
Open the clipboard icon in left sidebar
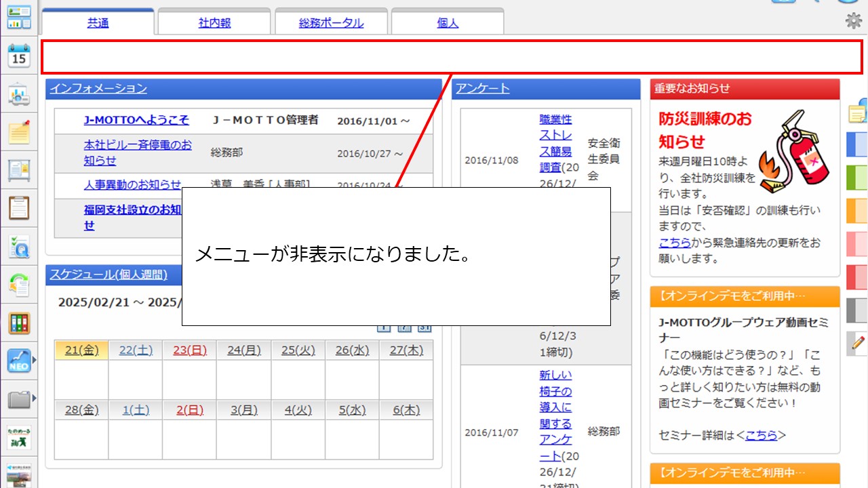click(19, 207)
